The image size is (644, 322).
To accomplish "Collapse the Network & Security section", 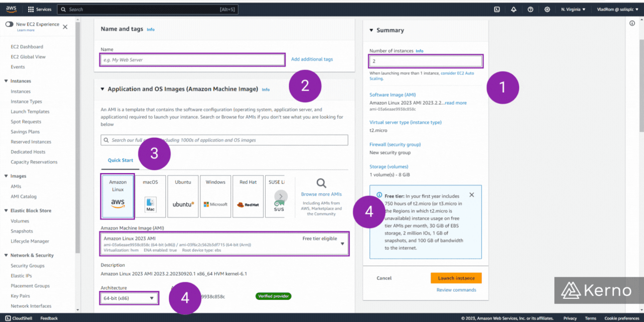I will pos(6,255).
